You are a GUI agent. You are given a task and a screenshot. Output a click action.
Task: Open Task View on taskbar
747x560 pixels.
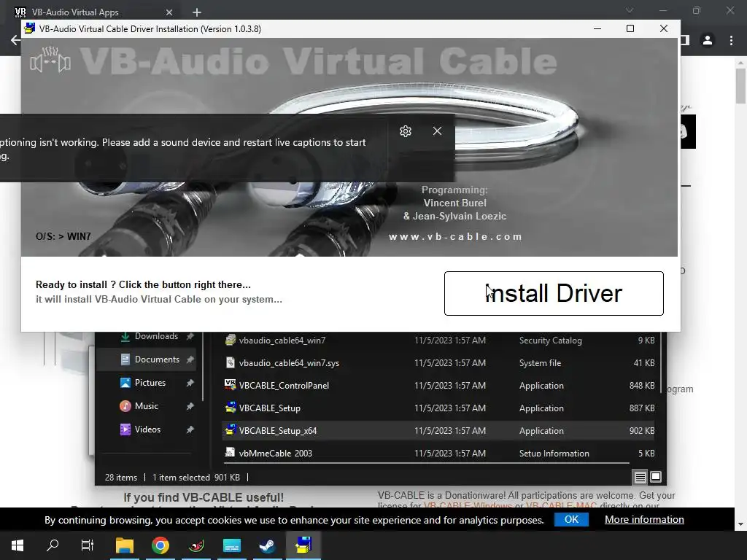tap(88, 545)
